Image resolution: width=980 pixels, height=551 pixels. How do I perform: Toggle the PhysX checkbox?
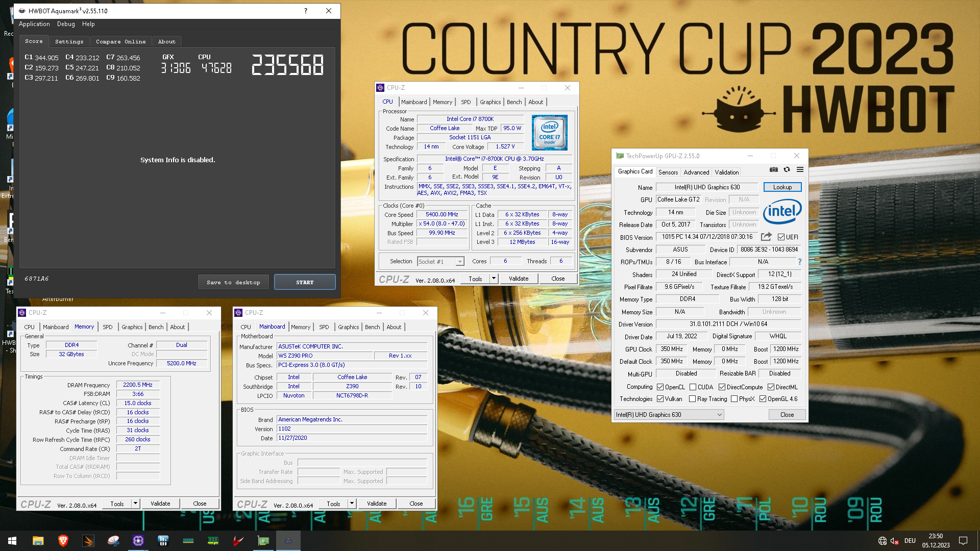[x=734, y=399]
